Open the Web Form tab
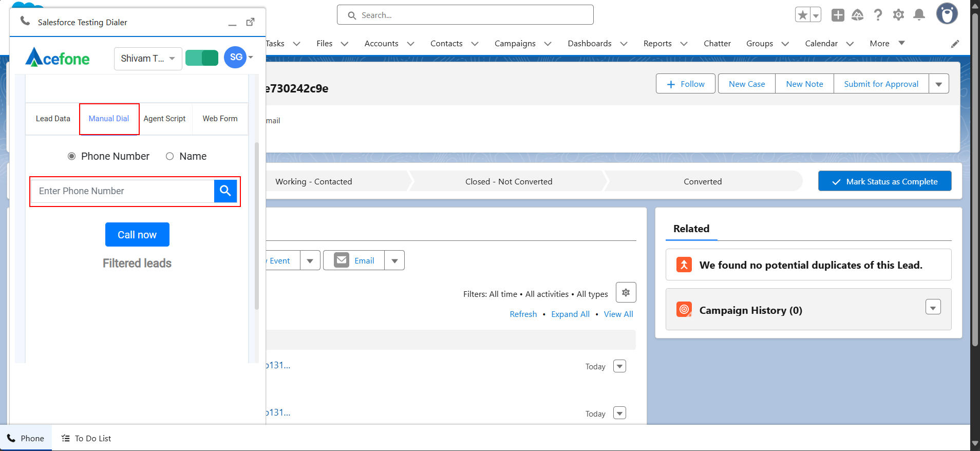980x451 pixels. pos(220,119)
